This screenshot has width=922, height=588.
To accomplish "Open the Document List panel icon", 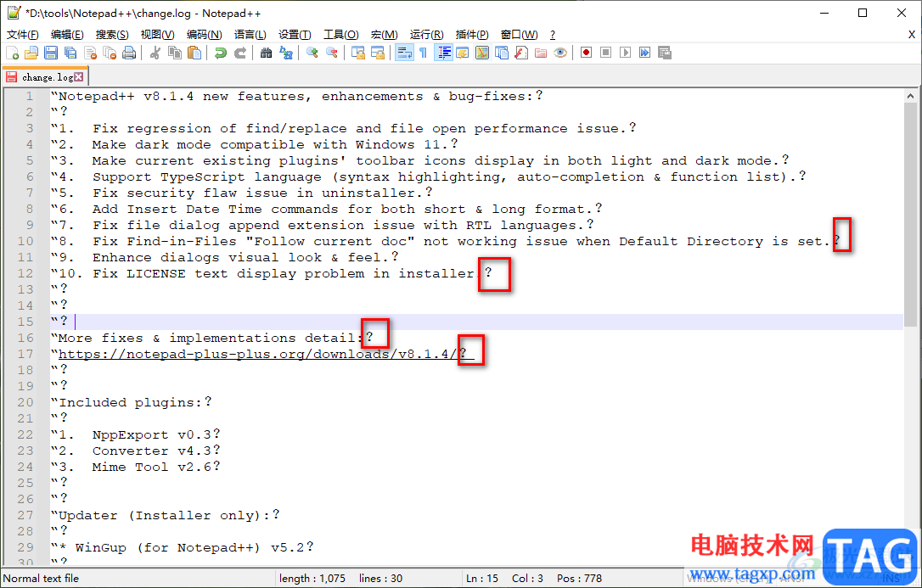I will coord(502,53).
